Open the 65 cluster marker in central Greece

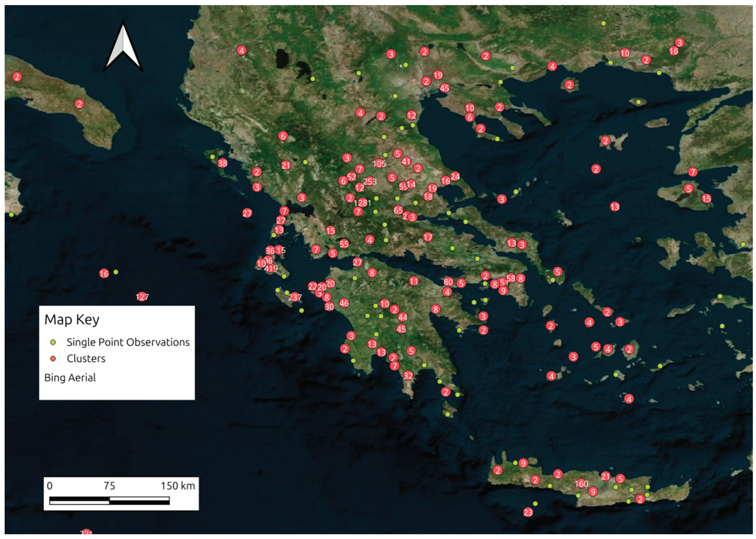click(398, 210)
